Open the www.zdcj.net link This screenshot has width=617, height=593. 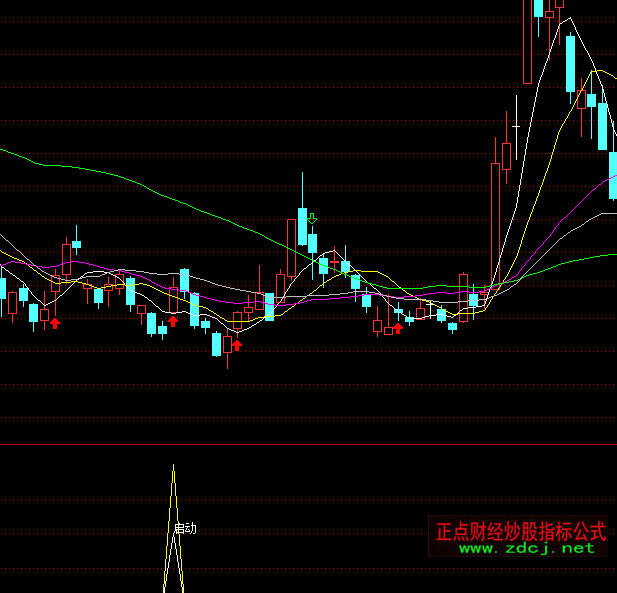point(526,548)
